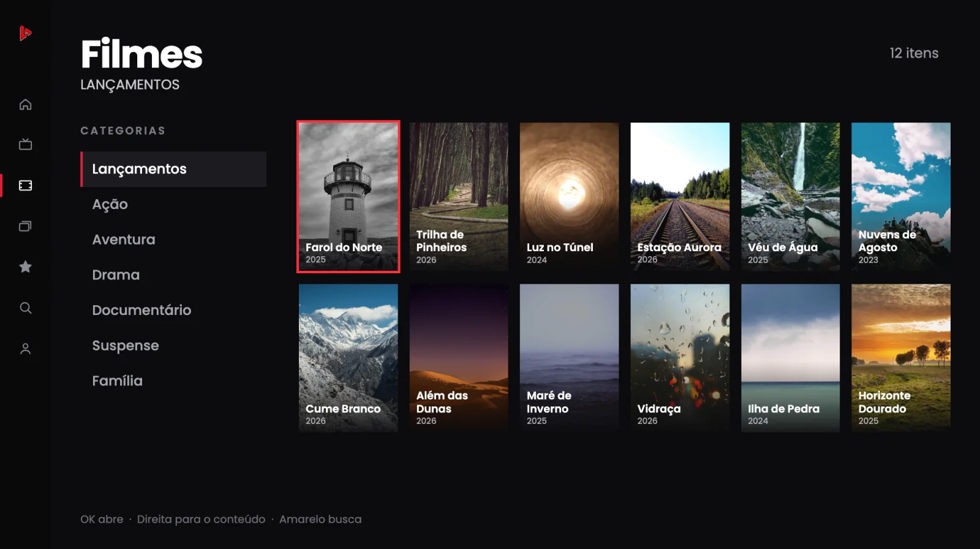The height and width of the screenshot is (549, 980).
Task: Click the 'OK abre' hint text
Action: 102,519
